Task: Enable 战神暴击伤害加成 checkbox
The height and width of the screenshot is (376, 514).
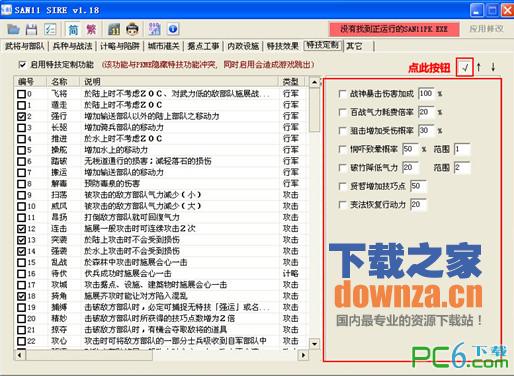Action: coord(342,94)
